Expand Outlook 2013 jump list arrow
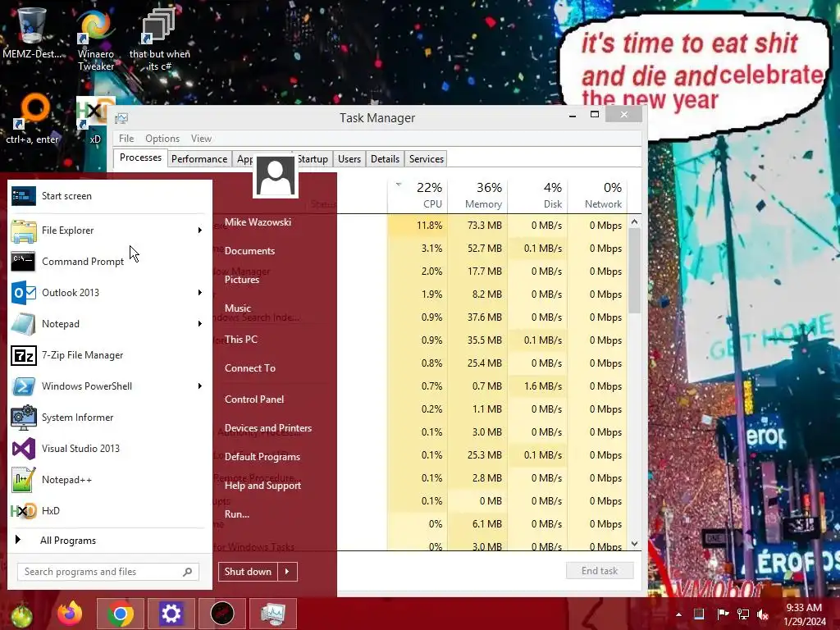Image resolution: width=840 pixels, height=630 pixels. (x=200, y=293)
